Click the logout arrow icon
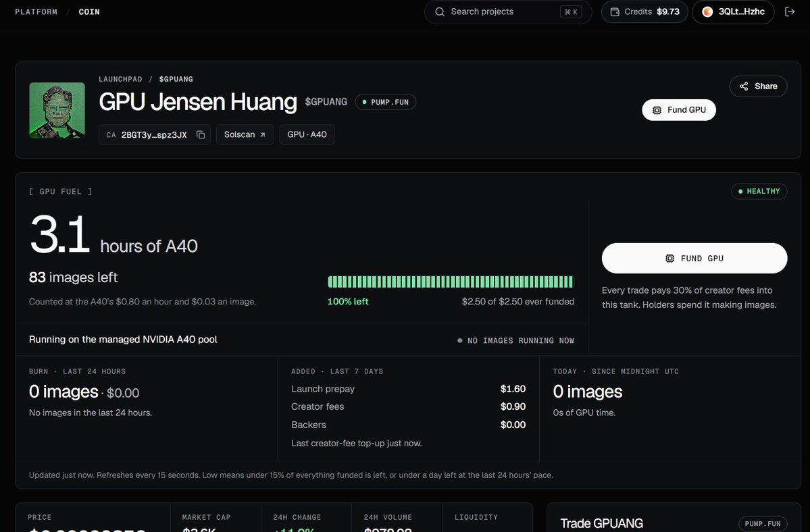 tap(789, 12)
